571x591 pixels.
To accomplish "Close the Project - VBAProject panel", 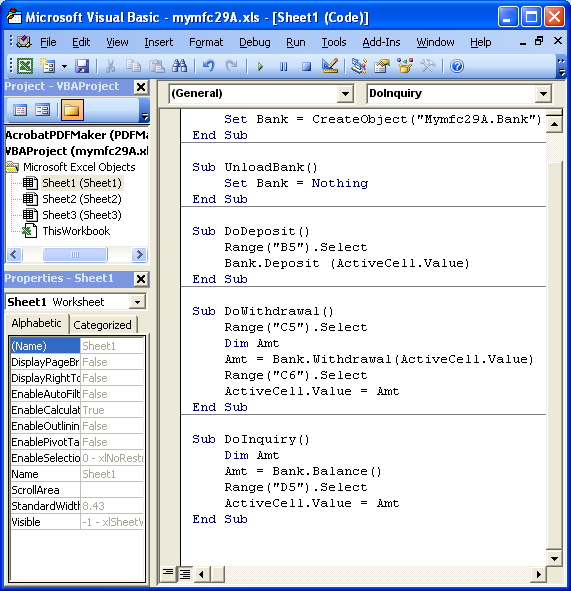I will click(141, 87).
